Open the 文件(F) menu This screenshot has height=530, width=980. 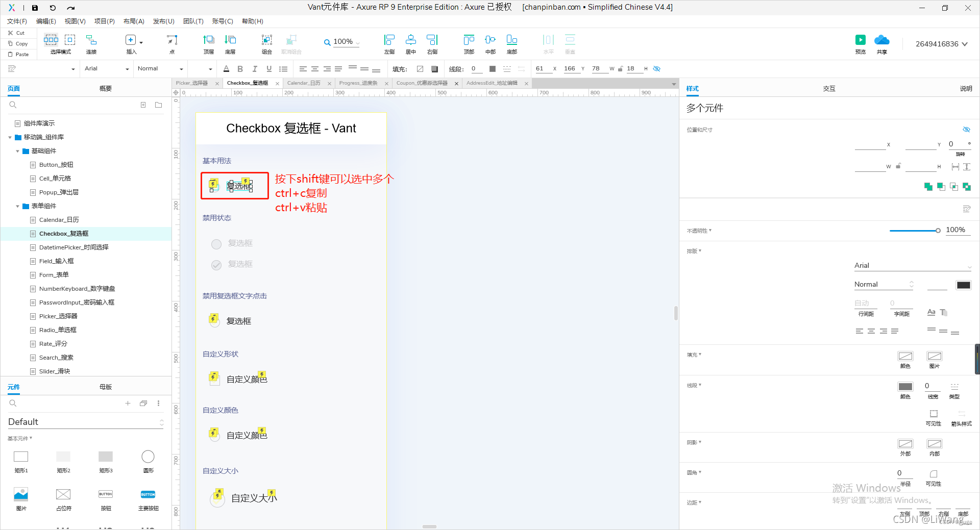coord(17,21)
